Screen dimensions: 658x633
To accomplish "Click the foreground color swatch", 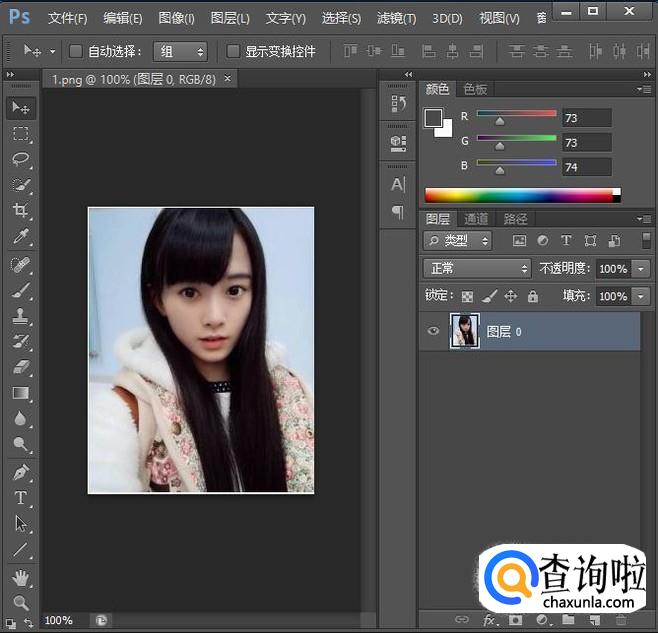I will pos(433,118).
